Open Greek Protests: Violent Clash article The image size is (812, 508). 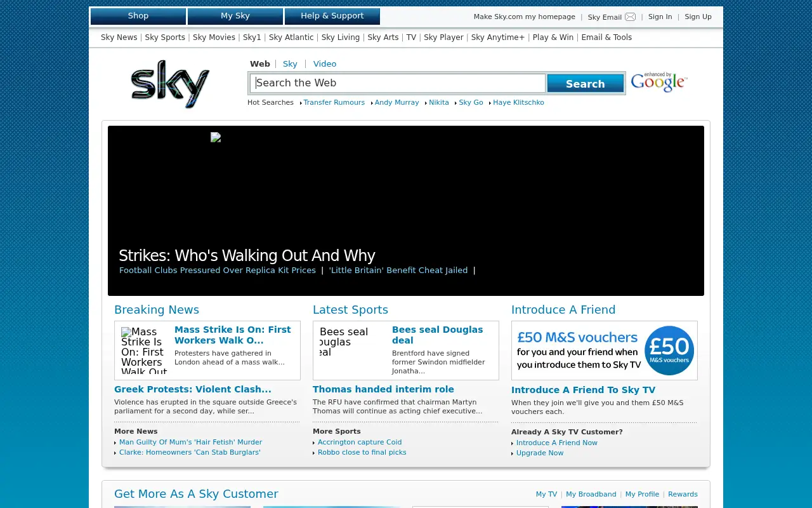pyautogui.click(x=193, y=389)
